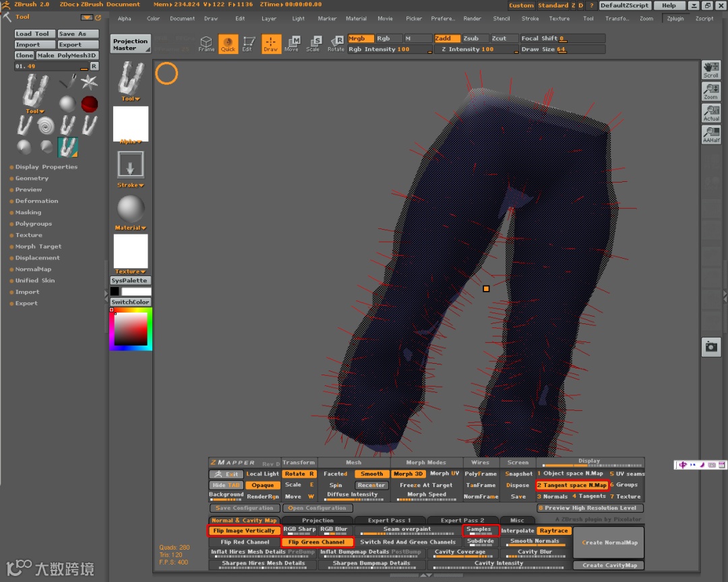Expand the Deformation section
728x582 pixels.
coord(36,201)
